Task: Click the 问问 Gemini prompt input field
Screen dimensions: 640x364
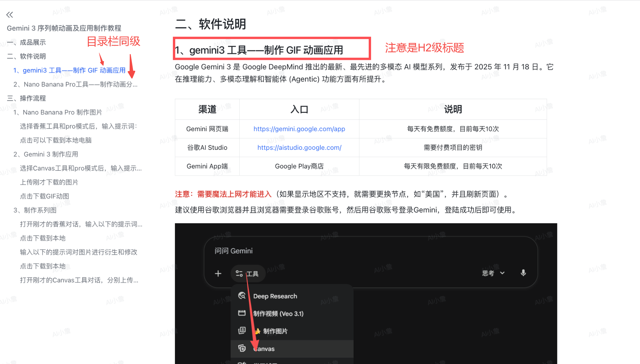Action: coord(370,251)
